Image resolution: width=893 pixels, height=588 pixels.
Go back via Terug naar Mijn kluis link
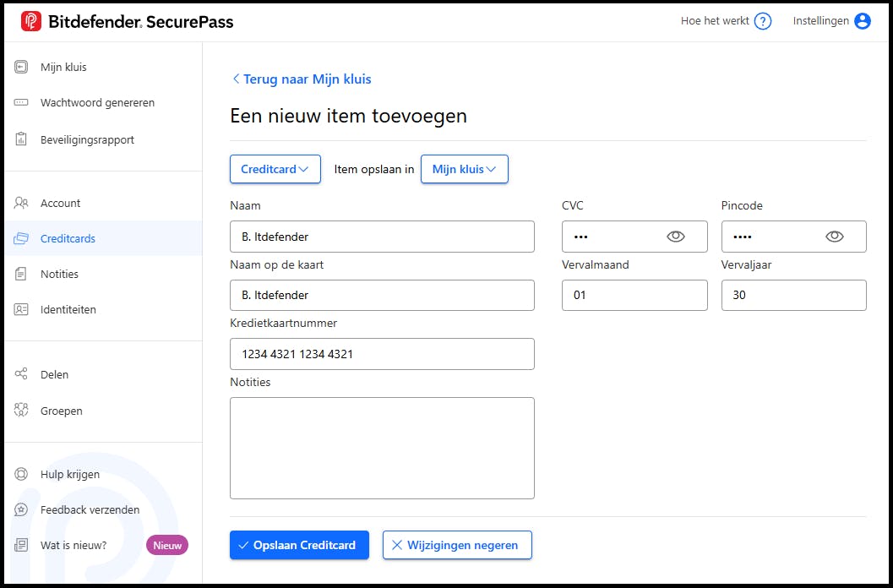(x=302, y=79)
